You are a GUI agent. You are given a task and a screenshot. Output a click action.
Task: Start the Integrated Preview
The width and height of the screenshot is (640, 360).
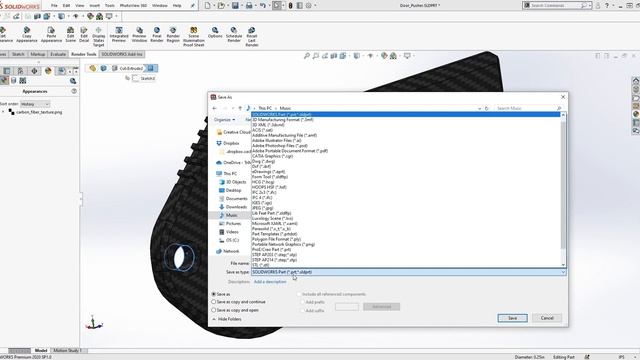pyautogui.click(x=119, y=34)
